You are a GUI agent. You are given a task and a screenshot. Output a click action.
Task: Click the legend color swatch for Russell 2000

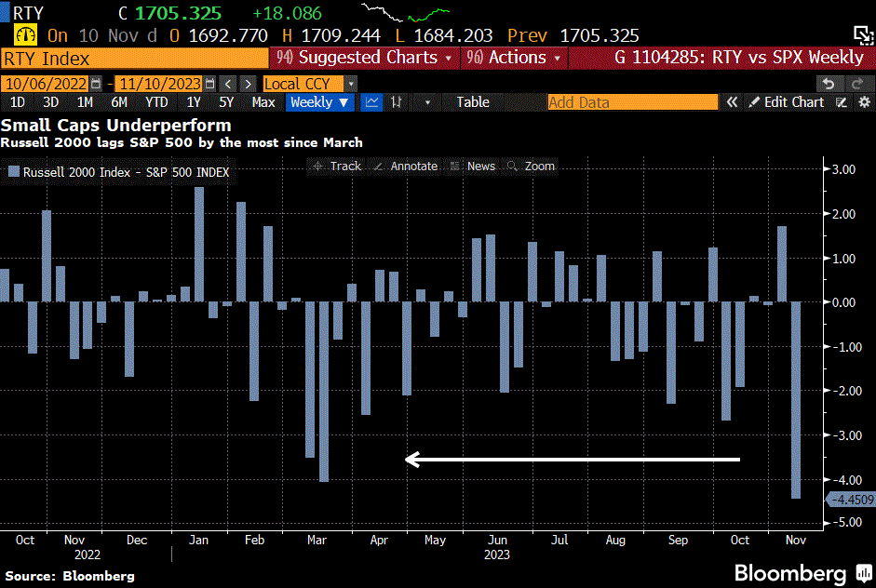point(14,171)
